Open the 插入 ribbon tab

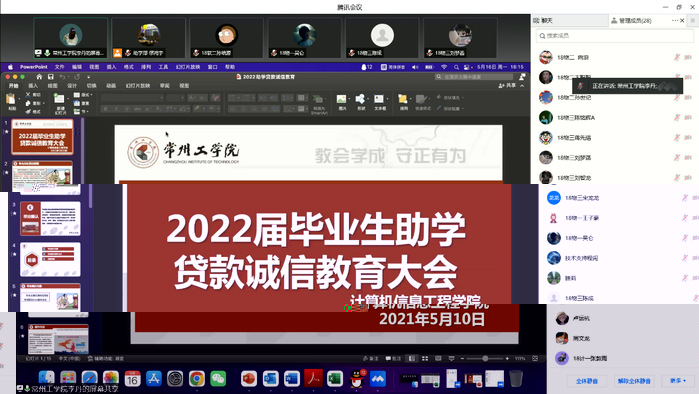pyautogui.click(x=33, y=86)
